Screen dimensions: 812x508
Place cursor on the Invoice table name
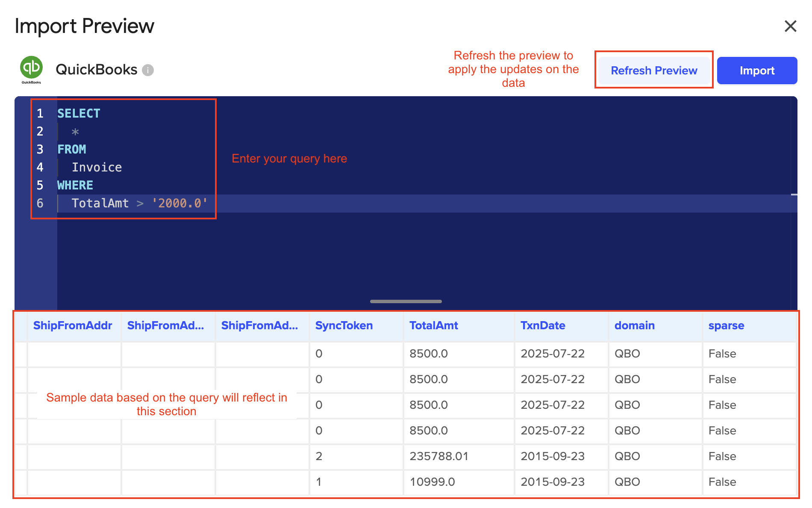point(97,167)
